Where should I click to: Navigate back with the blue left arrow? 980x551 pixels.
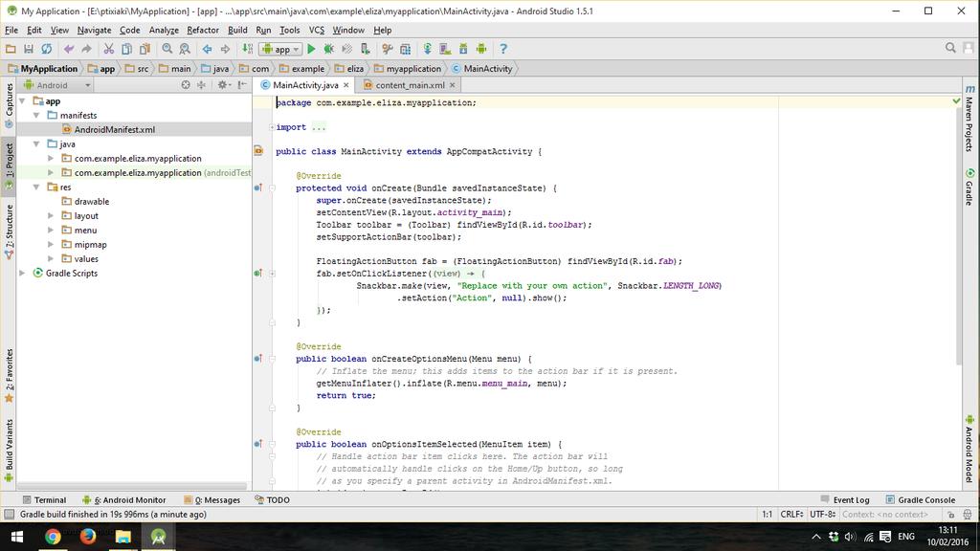click(x=207, y=49)
